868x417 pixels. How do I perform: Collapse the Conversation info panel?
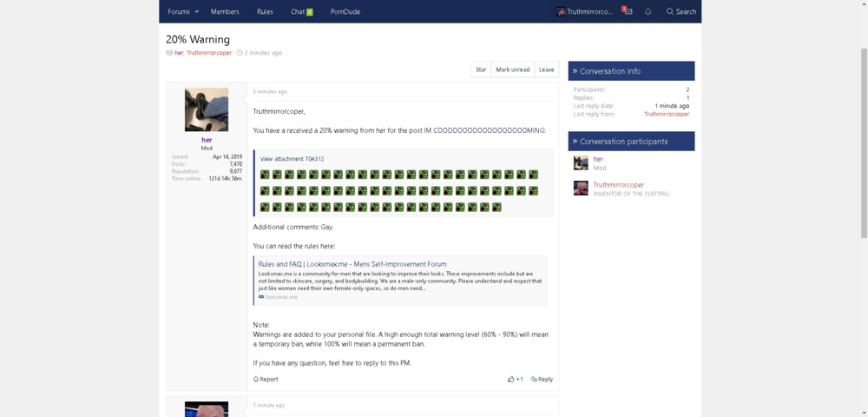point(631,71)
